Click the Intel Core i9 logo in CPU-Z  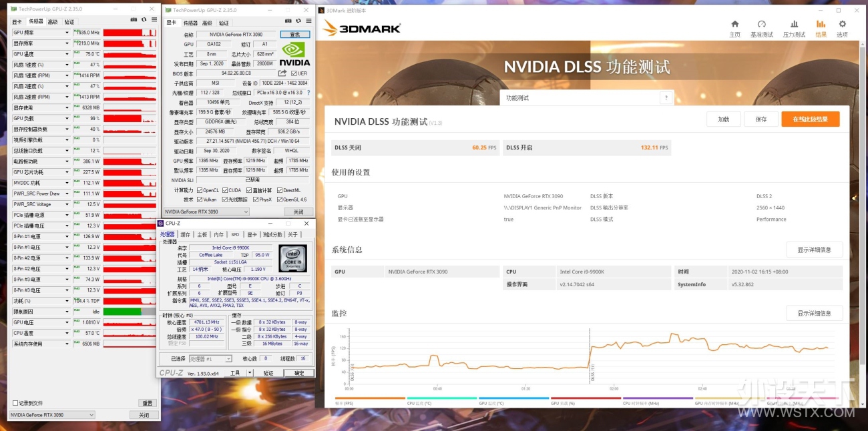[292, 258]
